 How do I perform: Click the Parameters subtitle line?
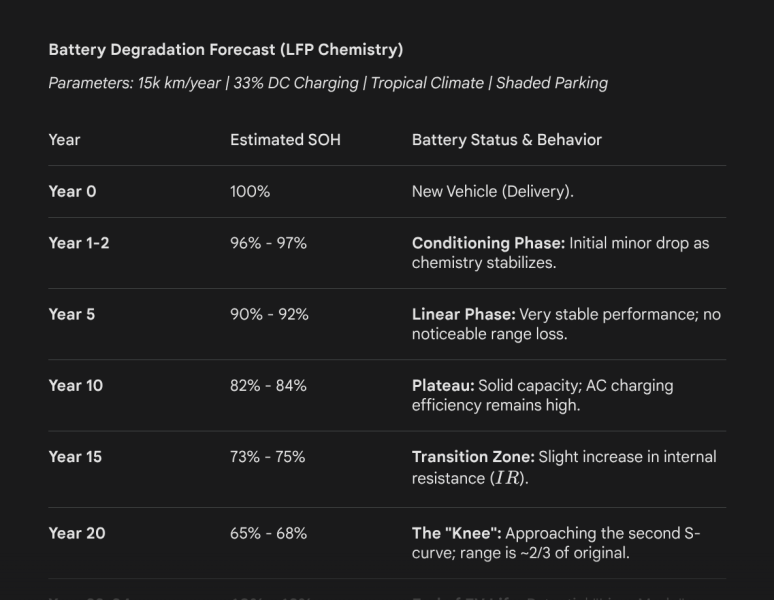coord(328,83)
